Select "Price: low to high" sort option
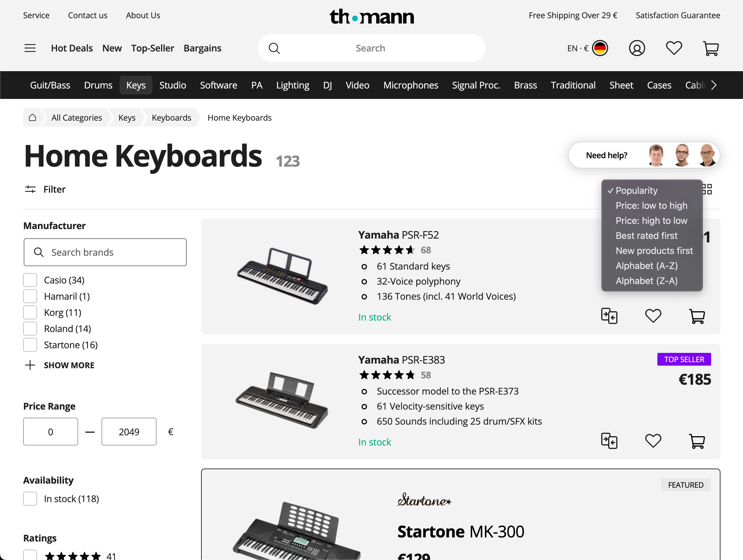This screenshot has height=560, width=743. (x=651, y=205)
